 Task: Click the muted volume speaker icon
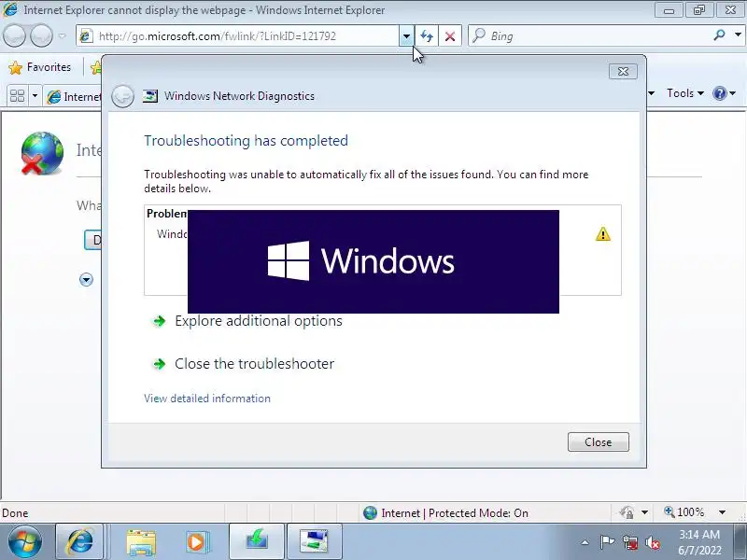pos(653,542)
